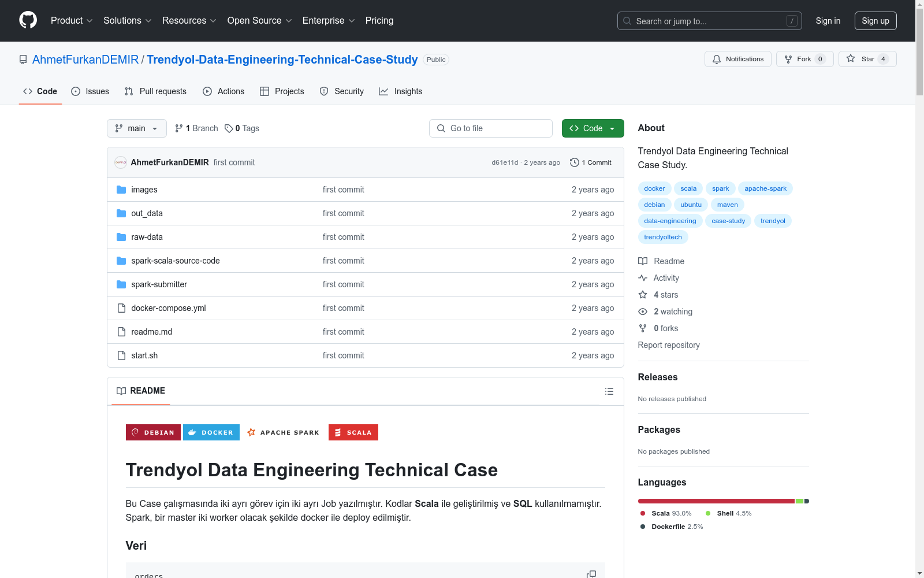Viewport: 924px width, 578px height.
Task: Open the green Code dropdown
Action: pyautogui.click(x=593, y=128)
